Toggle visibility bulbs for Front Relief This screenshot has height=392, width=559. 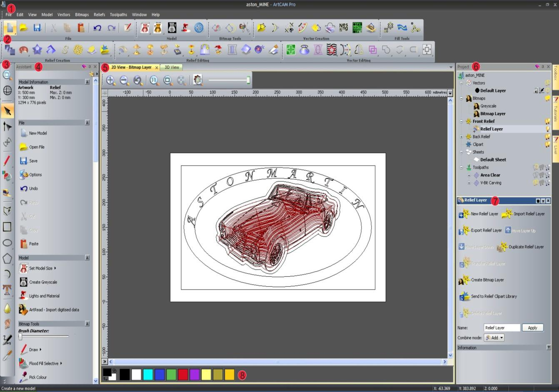click(548, 121)
